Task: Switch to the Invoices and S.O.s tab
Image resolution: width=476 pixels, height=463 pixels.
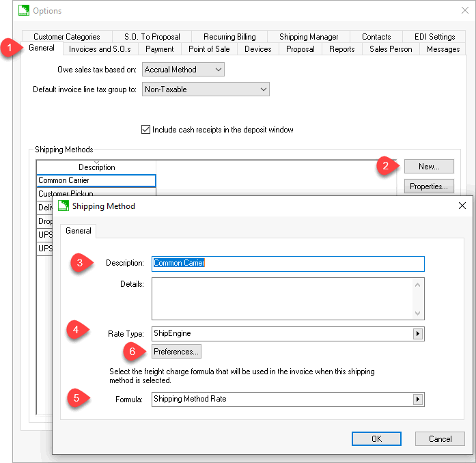Action: coord(100,49)
